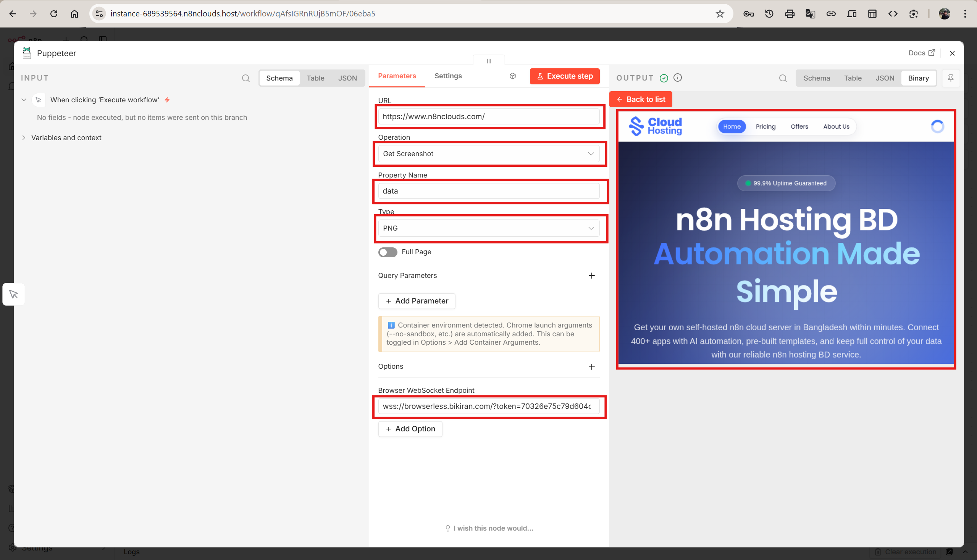
Task: Select input JSON view tab
Action: pos(347,78)
